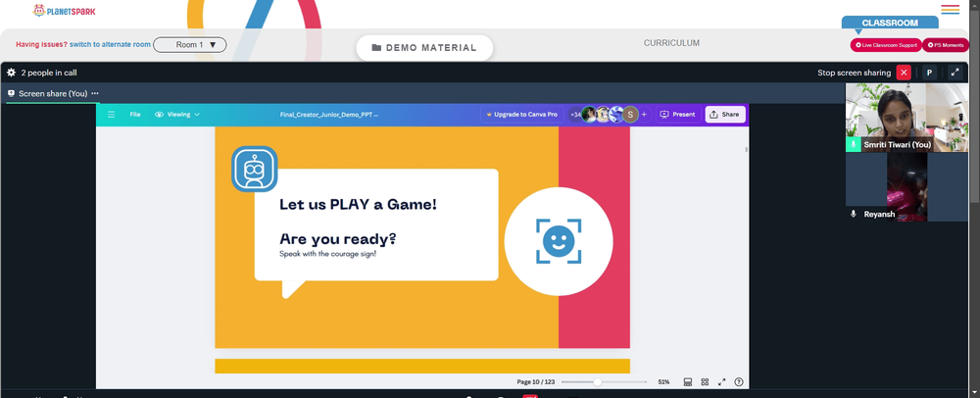Open Canva hamburger menu
The height and width of the screenshot is (398, 980).
[x=112, y=115]
